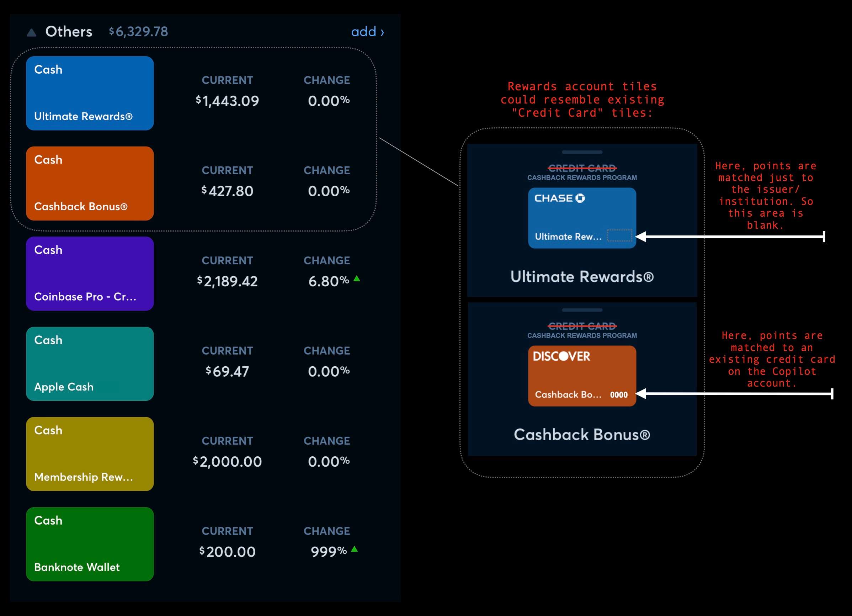Click green up arrow beside 999%
Viewport: 852px width, 616px height.
354,549
